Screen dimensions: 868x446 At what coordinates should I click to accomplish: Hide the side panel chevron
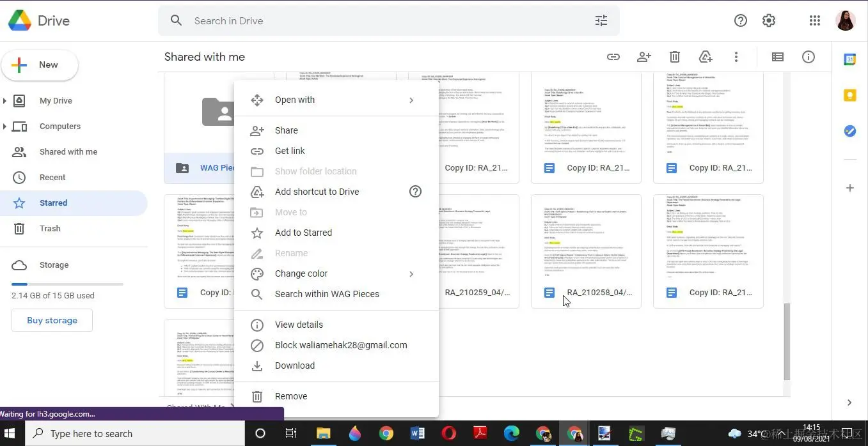pos(849,403)
